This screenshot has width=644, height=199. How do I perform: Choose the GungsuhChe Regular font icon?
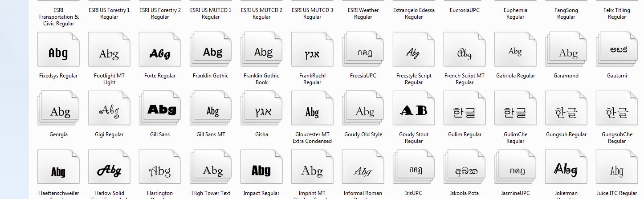[x=617, y=109]
